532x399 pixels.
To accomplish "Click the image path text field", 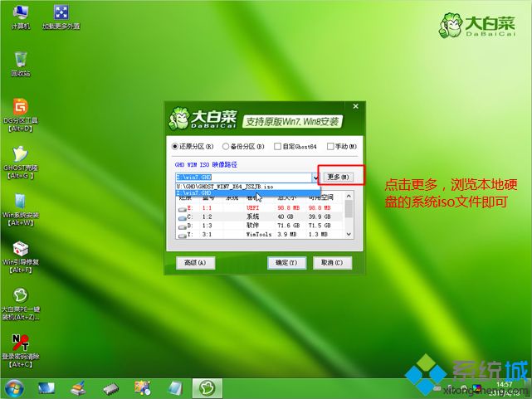I will click(244, 178).
